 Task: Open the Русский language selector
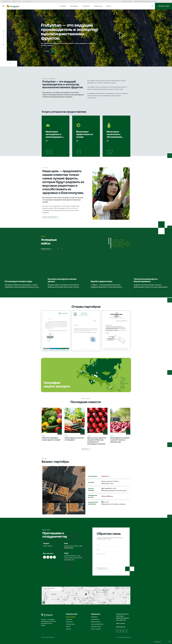(x=158, y=642)
